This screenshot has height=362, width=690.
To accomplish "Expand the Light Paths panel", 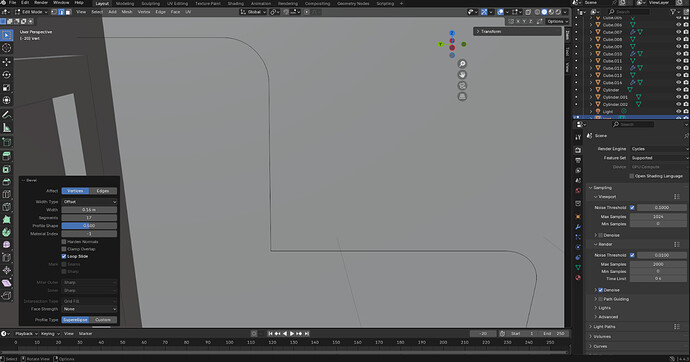I will point(605,326).
